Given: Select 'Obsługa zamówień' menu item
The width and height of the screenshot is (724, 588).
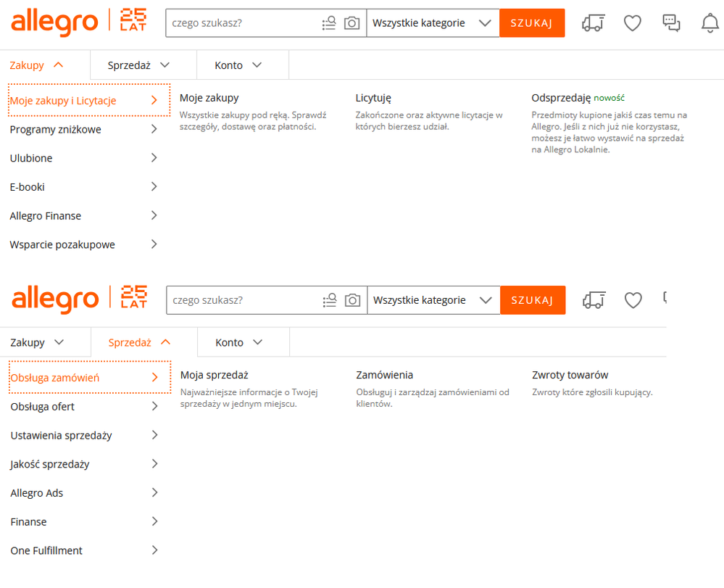Looking at the screenshot, I should pyautogui.click(x=90, y=377).
